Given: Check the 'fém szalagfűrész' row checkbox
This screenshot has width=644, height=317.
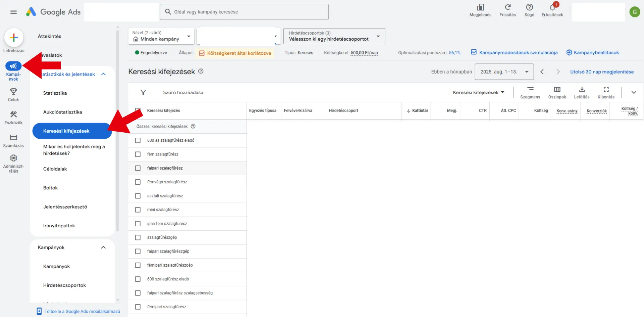Looking at the screenshot, I should [138, 154].
